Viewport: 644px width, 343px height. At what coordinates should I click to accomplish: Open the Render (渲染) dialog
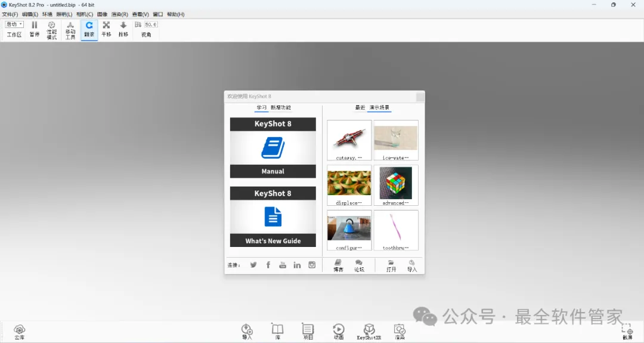click(x=400, y=332)
